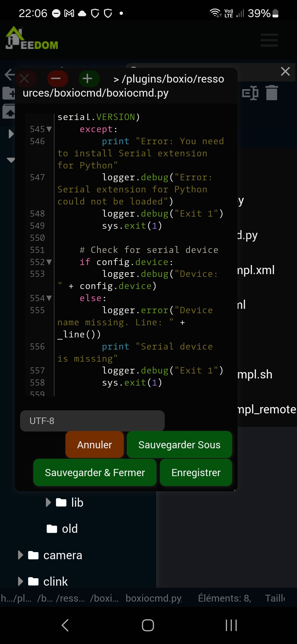Select file ending in mpl_remote
Image resolution: width=297 pixels, height=644 pixels.
pos(267,409)
